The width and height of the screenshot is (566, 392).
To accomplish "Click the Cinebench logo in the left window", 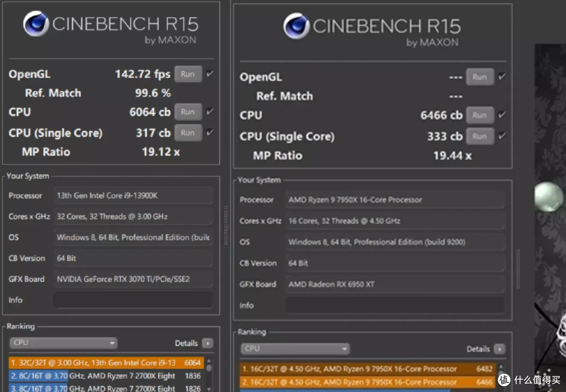I will click(x=36, y=24).
